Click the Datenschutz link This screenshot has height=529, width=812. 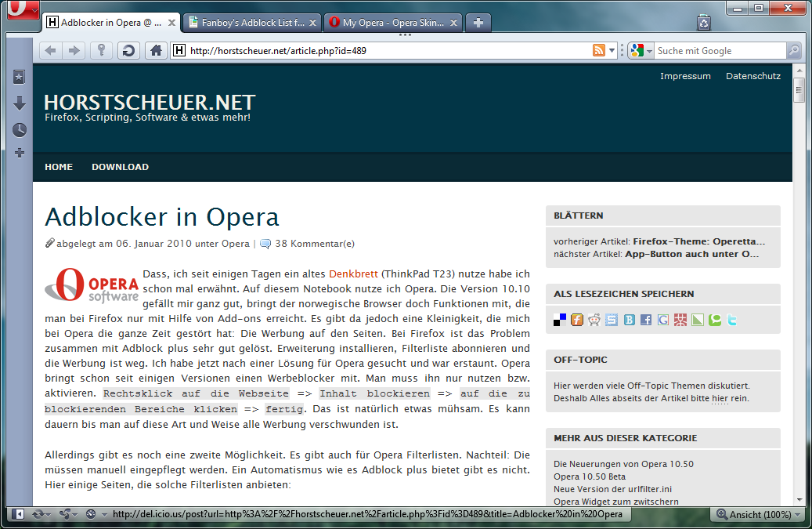pos(753,76)
